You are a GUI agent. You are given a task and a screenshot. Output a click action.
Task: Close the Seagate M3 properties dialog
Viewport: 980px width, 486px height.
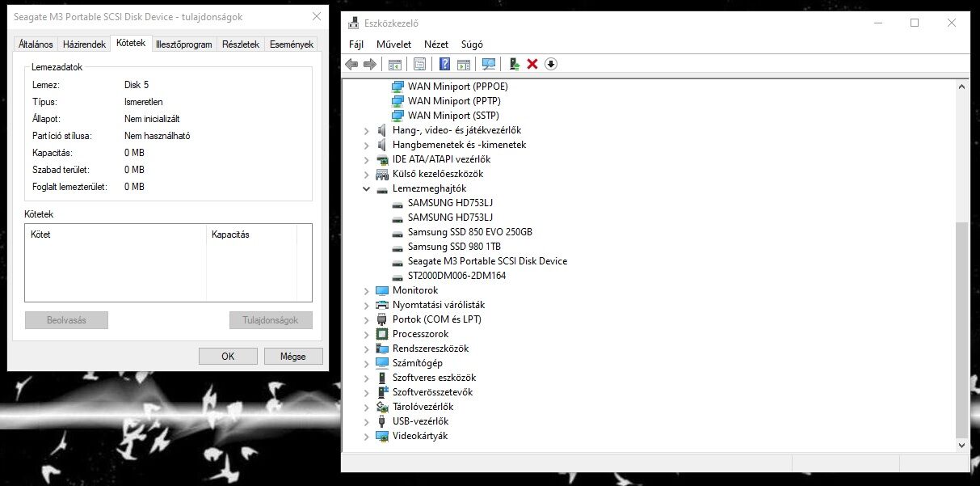pos(315,17)
